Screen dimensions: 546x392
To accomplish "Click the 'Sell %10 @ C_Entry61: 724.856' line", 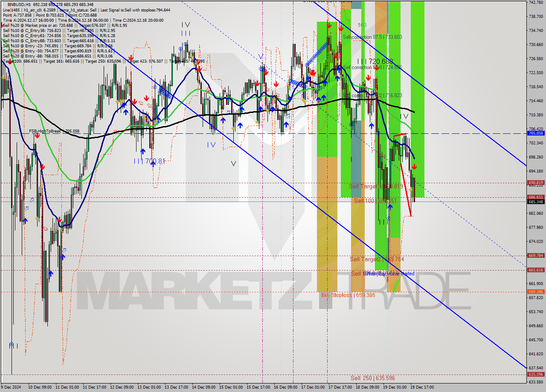I will [59, 35].
